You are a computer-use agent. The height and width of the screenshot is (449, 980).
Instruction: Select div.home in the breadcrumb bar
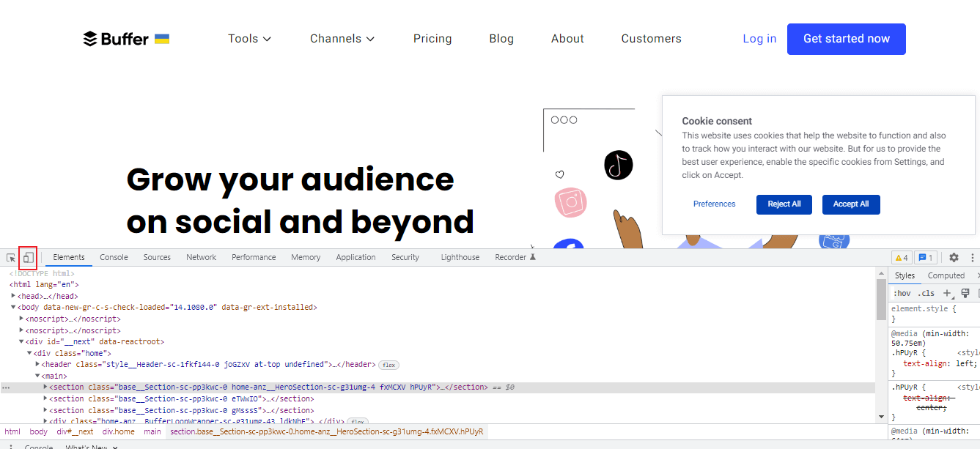(x=119, y=431)
